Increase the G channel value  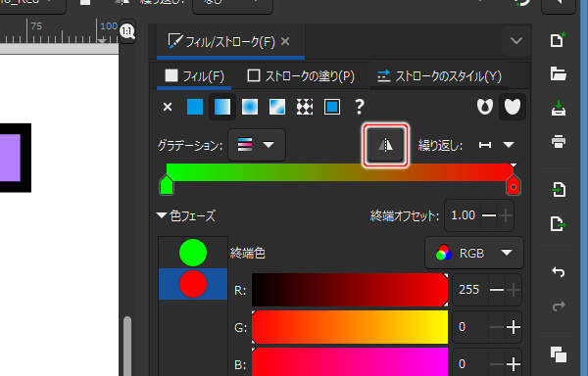tap(513, 327)
